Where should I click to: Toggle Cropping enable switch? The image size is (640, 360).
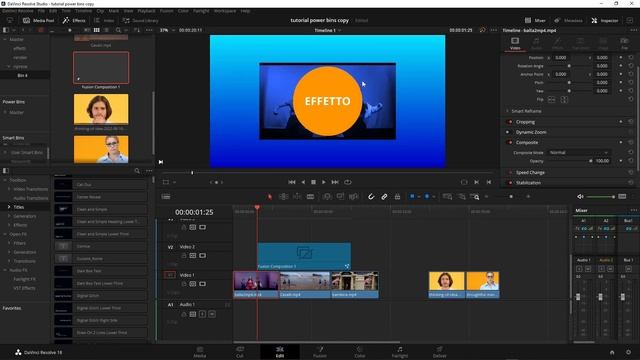(x=509, y=122)
